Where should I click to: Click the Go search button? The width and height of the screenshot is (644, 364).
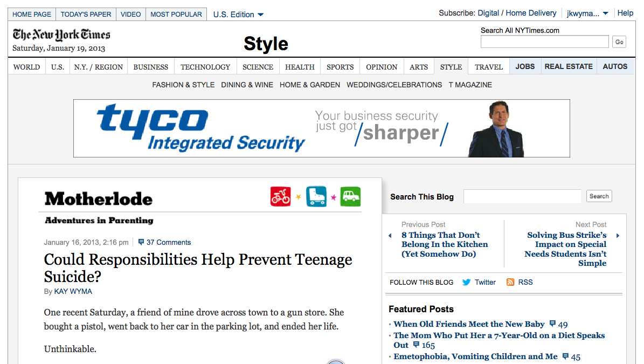point(619,42)
